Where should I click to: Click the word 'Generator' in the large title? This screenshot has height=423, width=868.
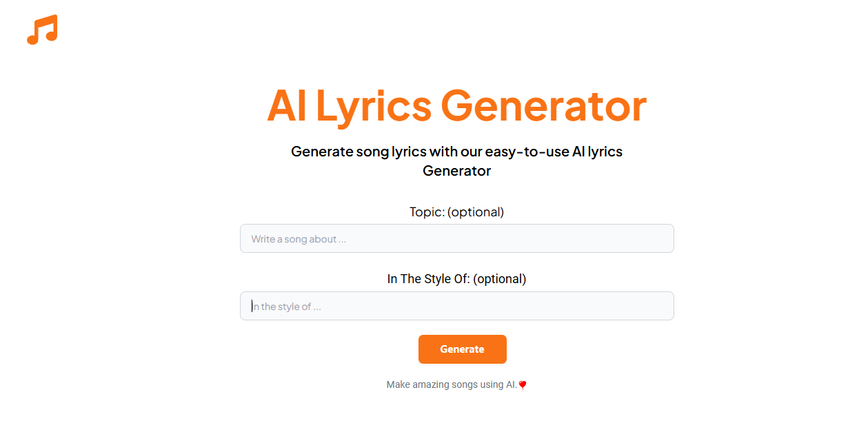(x=543, y=105)
